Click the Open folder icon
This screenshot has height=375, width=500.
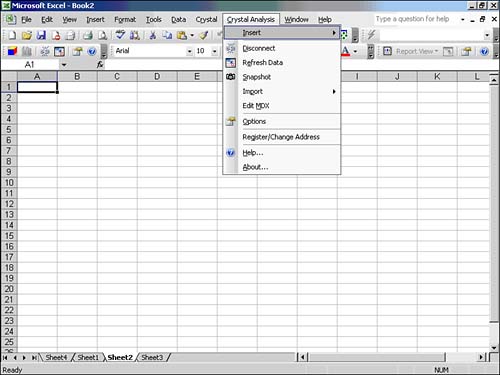click(27, 35)
